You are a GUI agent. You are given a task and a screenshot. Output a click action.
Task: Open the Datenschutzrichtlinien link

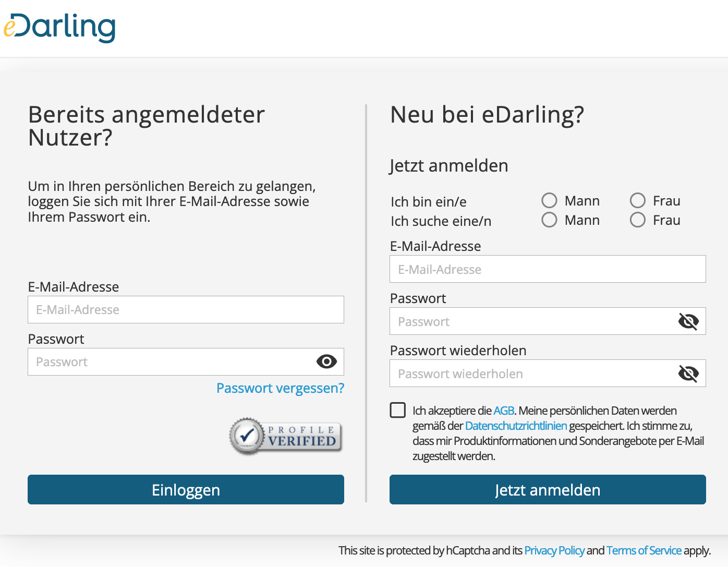tap(516, 426)
